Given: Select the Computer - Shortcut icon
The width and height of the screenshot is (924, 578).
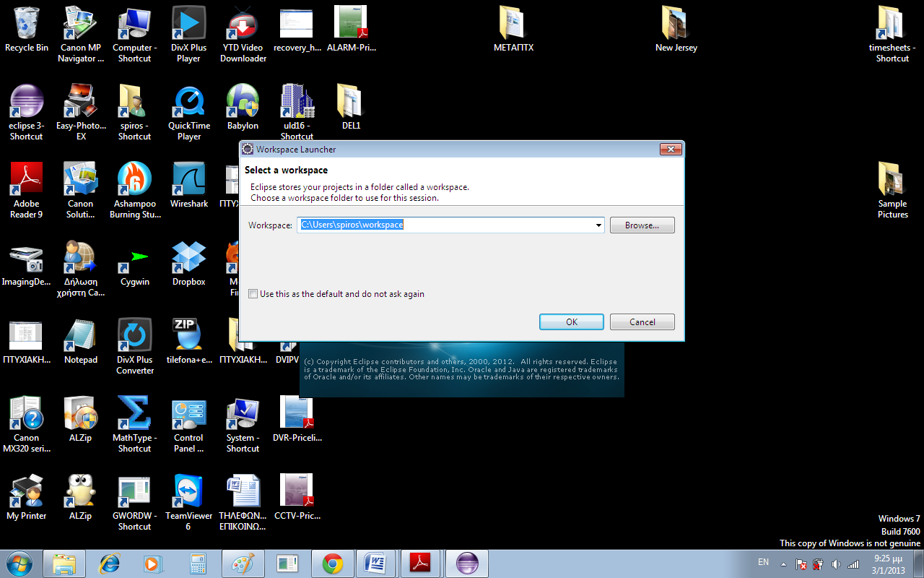Looking at the screenshot, I should (135, 35).
